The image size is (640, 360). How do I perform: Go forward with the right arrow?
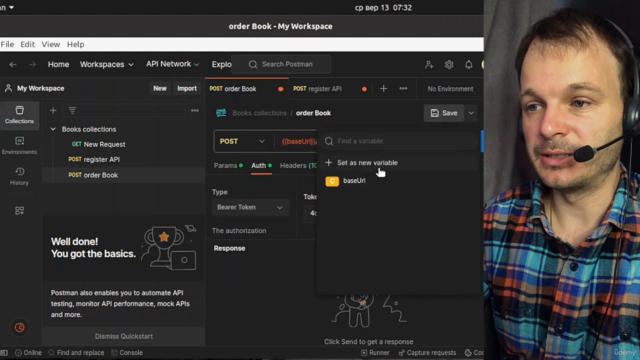tap(32, 64)
